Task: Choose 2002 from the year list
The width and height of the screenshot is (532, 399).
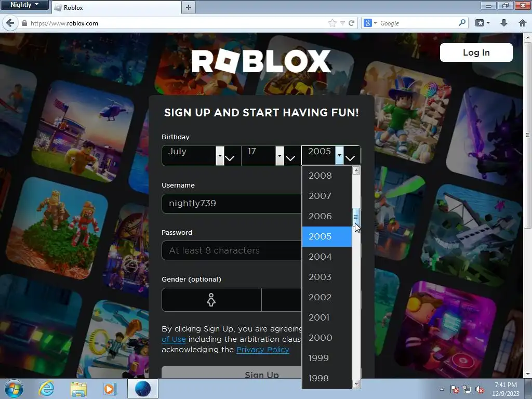Action: (x=327, y=297)
